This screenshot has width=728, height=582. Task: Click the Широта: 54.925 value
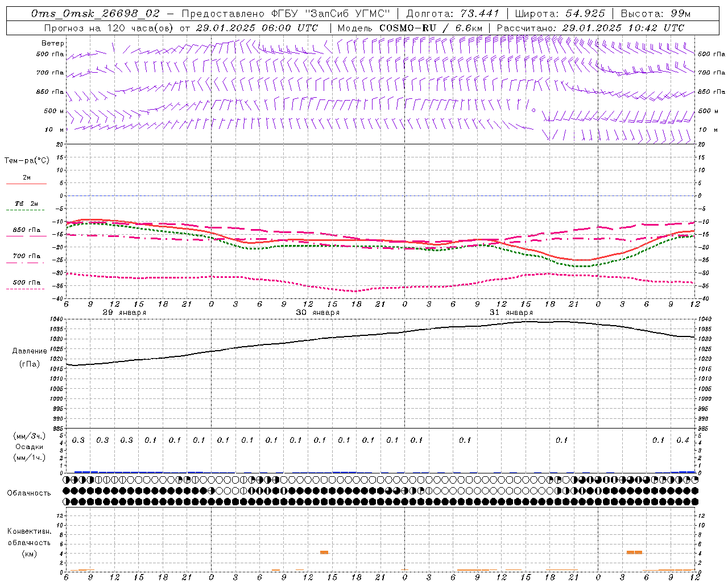point(560,14)
